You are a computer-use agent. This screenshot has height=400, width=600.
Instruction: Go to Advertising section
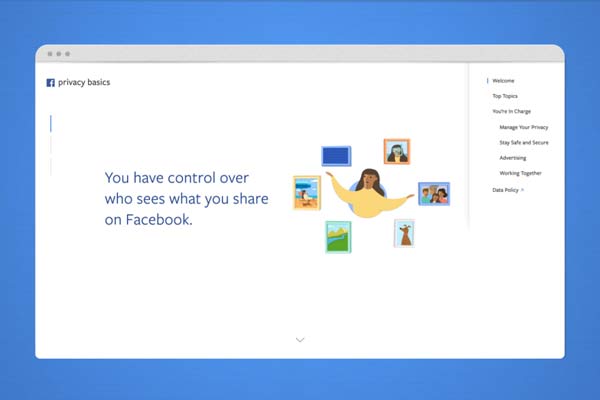(x=512, y=158)
